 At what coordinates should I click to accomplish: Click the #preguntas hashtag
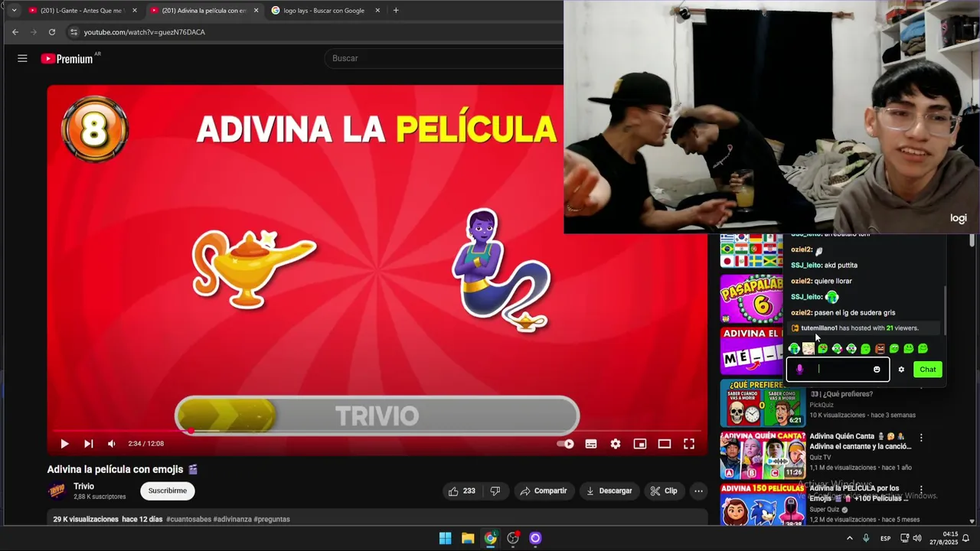[x=272, y=519]
